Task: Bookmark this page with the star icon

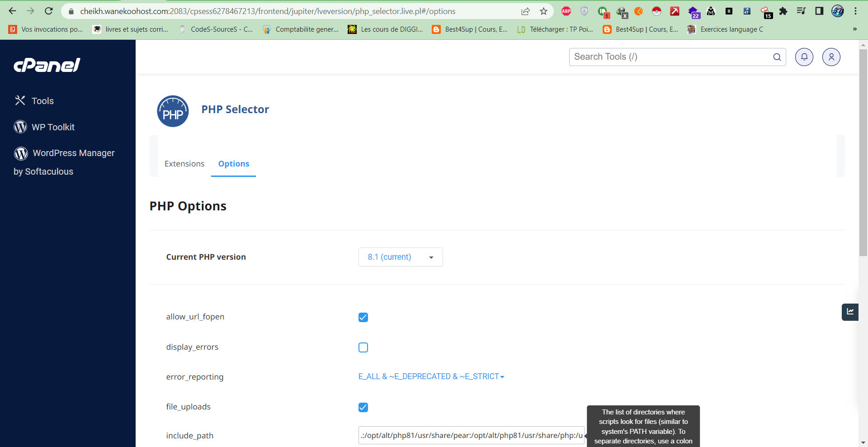Action: point(543,11)
